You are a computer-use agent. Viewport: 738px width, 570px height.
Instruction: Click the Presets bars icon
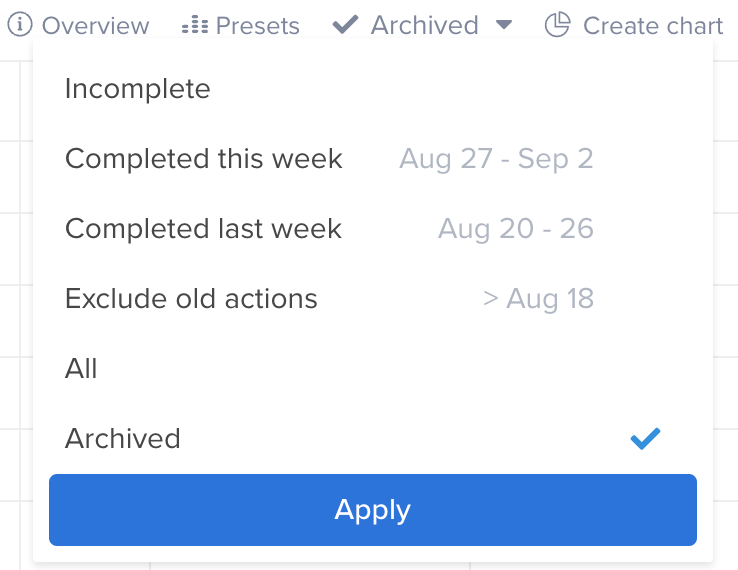(195, 25)
